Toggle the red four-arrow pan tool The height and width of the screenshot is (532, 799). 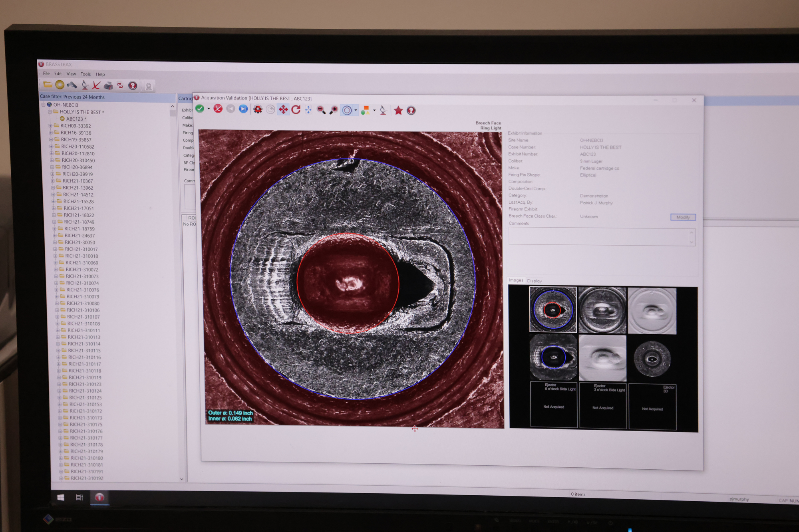[283, 110]
